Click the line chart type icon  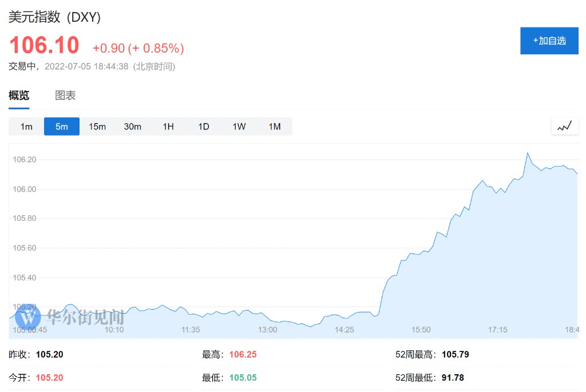tap(564, 126)
